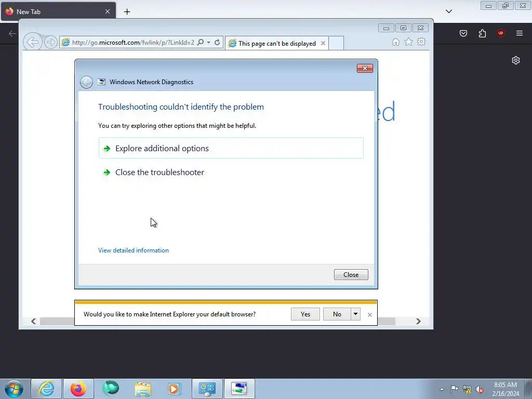Click Internet Explorer taskbar icon
The height and width of the screenshot is (399, 532).
tap(46, 389)
